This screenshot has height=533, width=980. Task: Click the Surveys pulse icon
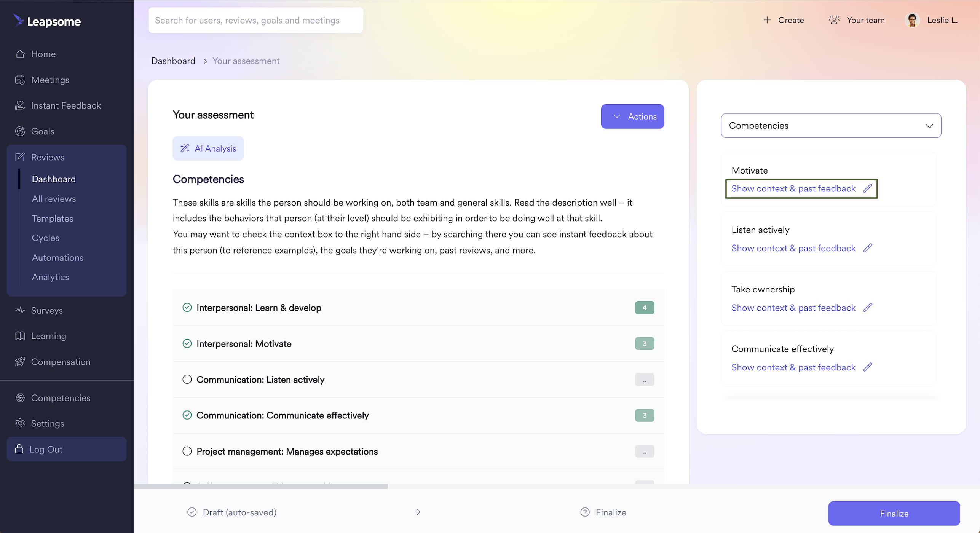pyautogui.click(x=20, y=310)
